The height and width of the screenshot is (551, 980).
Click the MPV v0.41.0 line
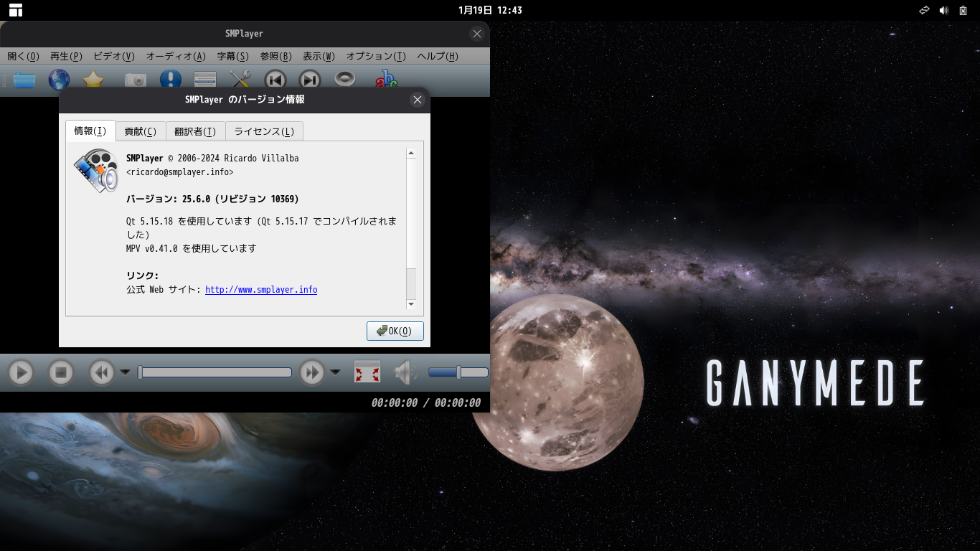(191, 248)
